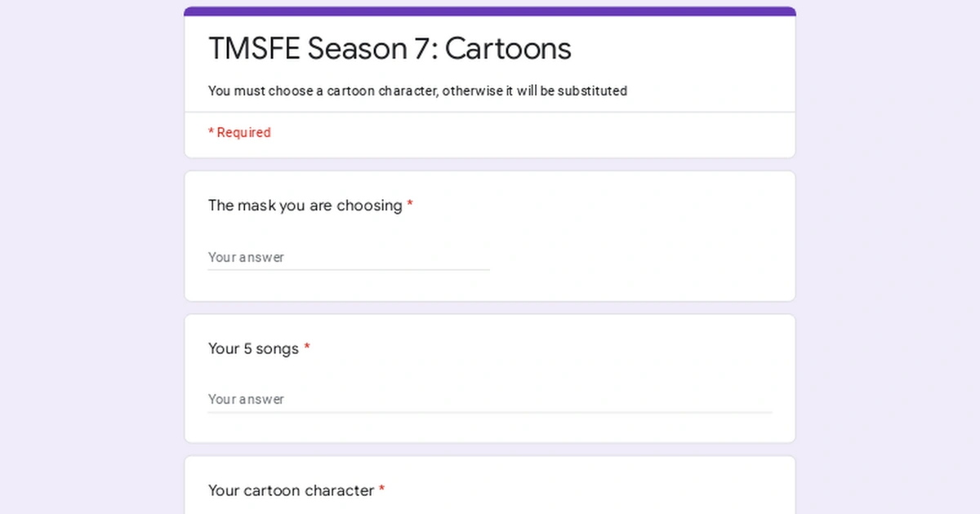Click "The mask you are choosing" question label
This screenshot has height=514, width=980.
point(305,206)
